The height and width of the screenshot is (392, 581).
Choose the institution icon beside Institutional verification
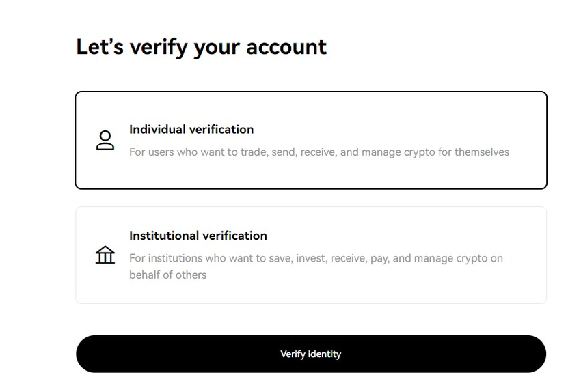point(105,255)
